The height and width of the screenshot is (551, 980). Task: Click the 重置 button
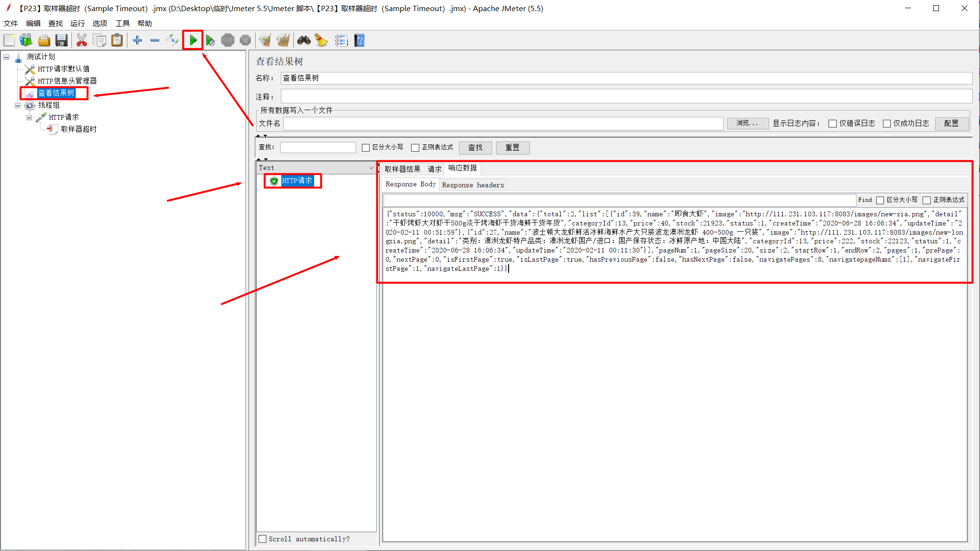(512, 148)
